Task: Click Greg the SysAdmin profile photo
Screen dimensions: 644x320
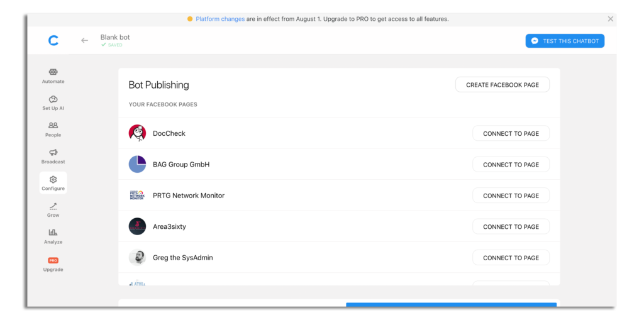Action: point(137,258)
